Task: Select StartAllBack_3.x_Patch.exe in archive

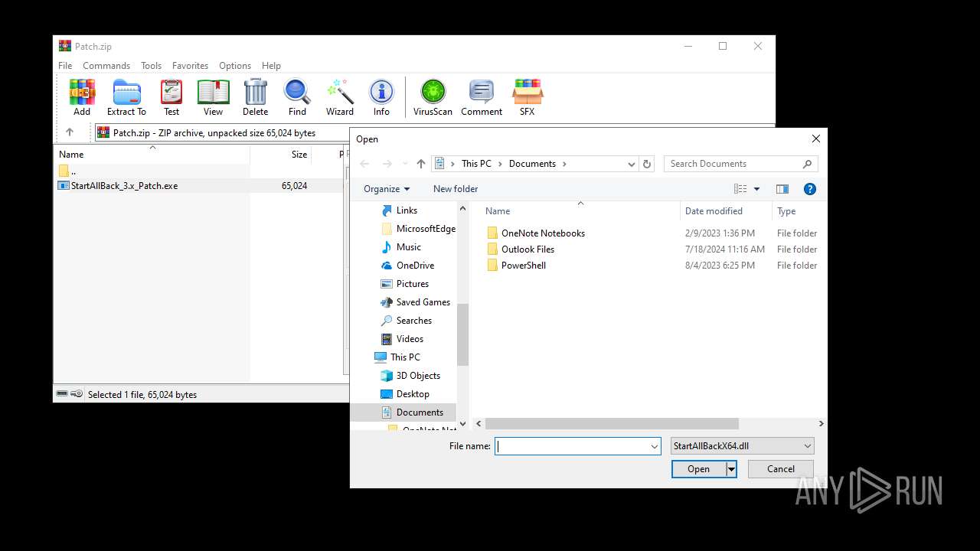Action: (x=124, y=186)
